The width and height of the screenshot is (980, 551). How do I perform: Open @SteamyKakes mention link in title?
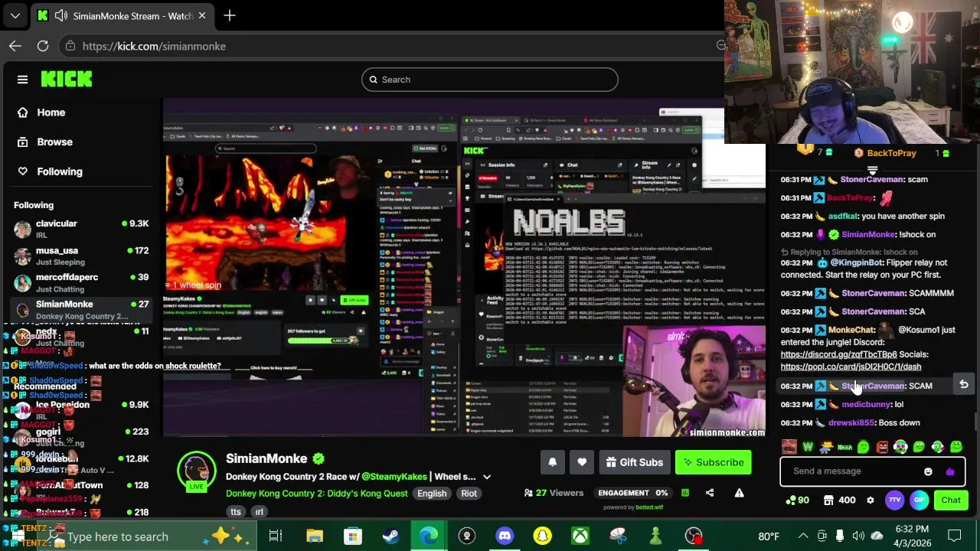click(394, 477)
